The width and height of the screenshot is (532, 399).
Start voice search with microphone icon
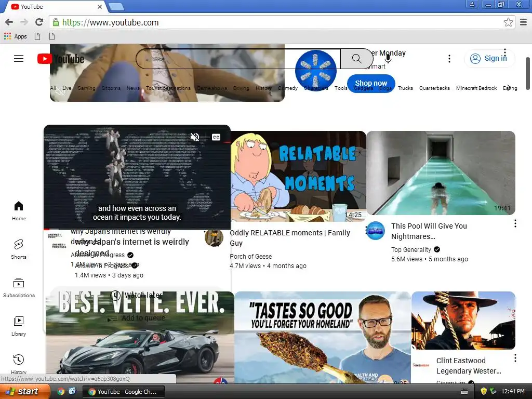tap(388, 59)
